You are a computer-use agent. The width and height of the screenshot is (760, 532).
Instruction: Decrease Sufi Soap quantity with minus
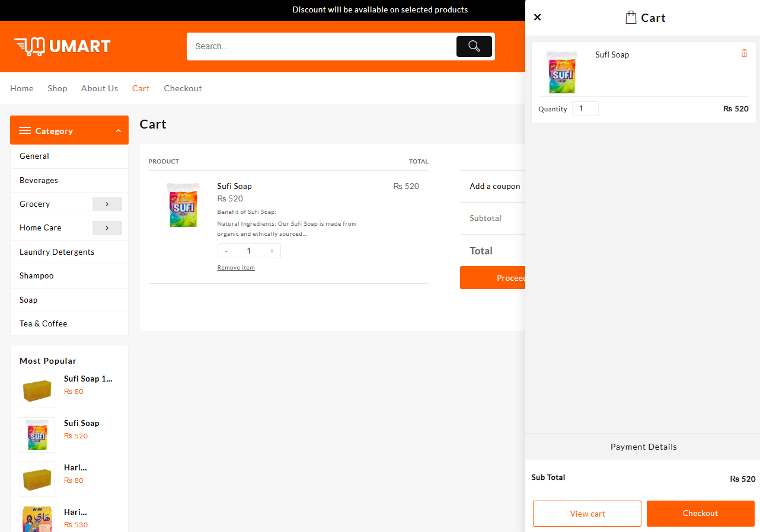pos(226,251)
